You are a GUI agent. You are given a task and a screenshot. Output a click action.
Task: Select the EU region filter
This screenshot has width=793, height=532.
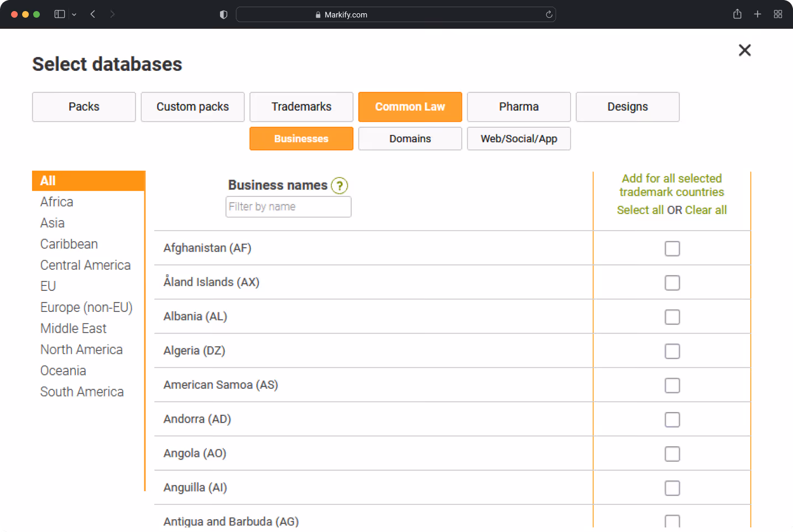pos(48,286)
